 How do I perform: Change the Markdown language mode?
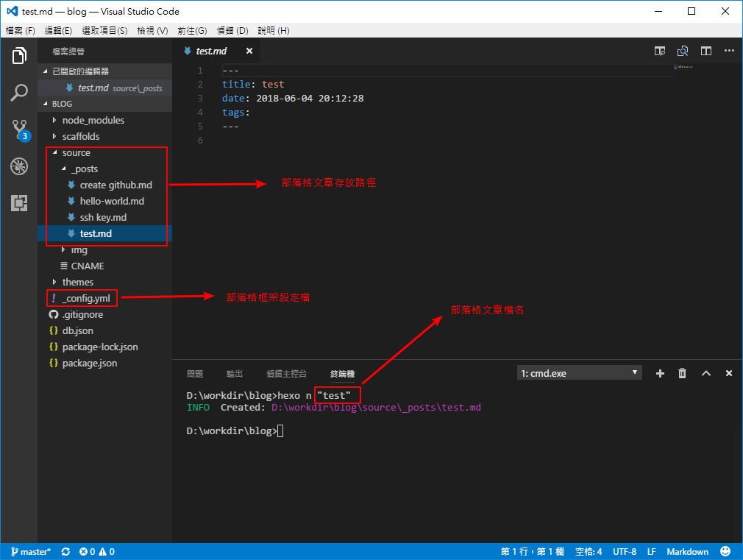tap(687, 551)
